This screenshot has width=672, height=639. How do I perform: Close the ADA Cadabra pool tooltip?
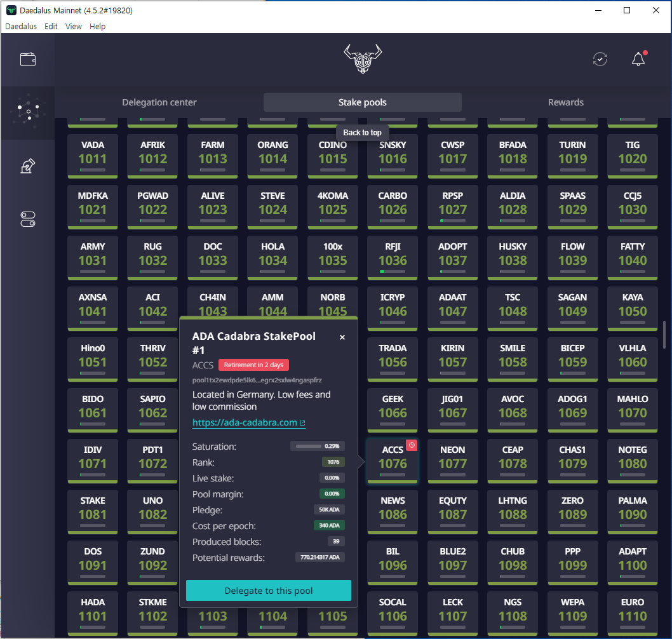point(342,337)
